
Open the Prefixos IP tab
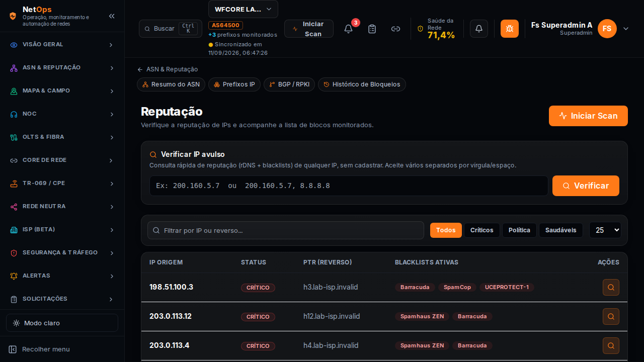click(x=234, y=84)
